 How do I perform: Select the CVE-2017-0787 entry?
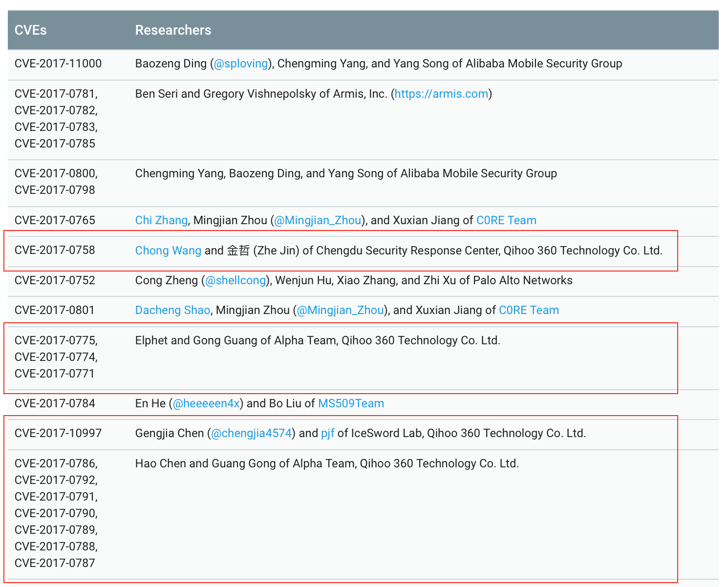tap(55, 563)
